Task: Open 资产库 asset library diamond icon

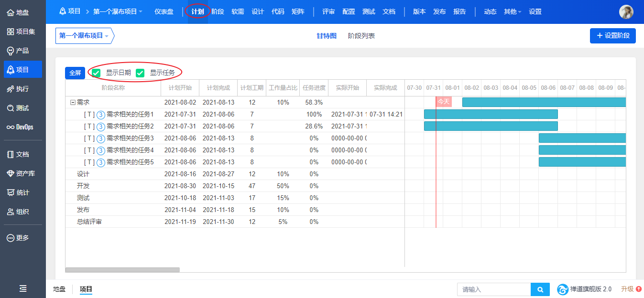Action: click(11, 173)
